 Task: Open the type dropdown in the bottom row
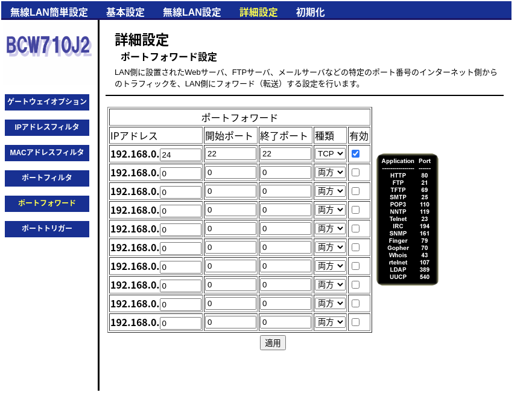[x=329, y=322]
